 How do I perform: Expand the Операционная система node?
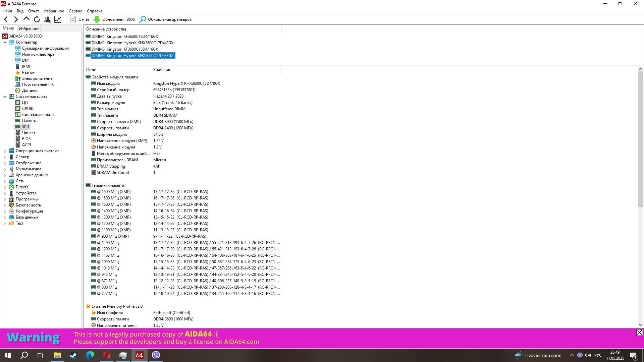click(x=5, y=151)
